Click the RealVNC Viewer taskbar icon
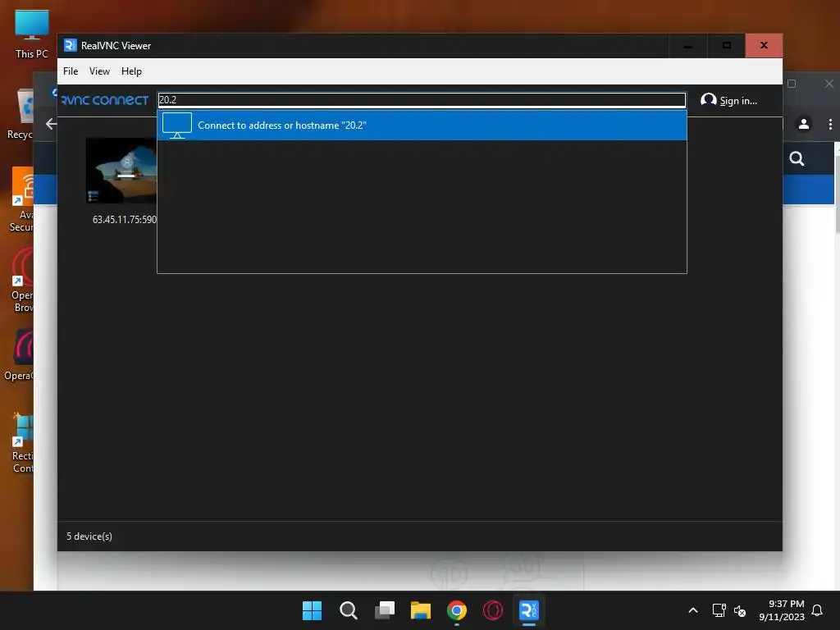The image size is (840, 630). coord(529,610)
